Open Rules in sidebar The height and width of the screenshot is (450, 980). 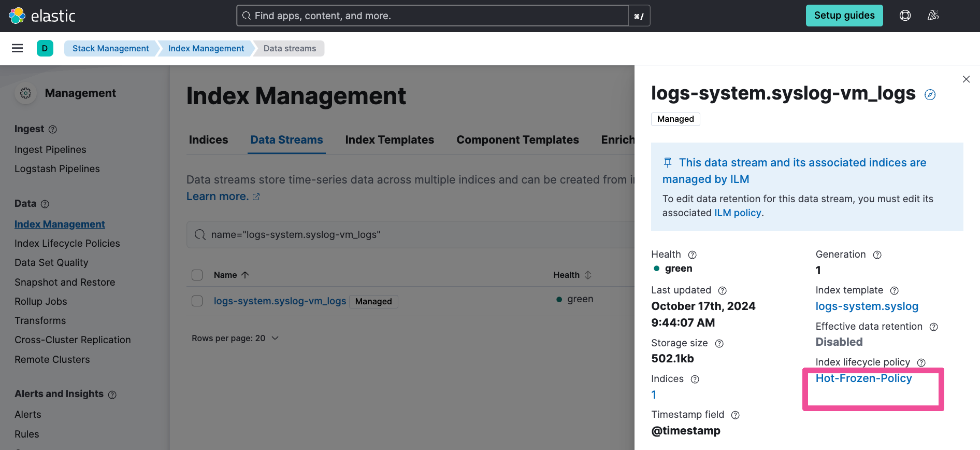[26, 434]
